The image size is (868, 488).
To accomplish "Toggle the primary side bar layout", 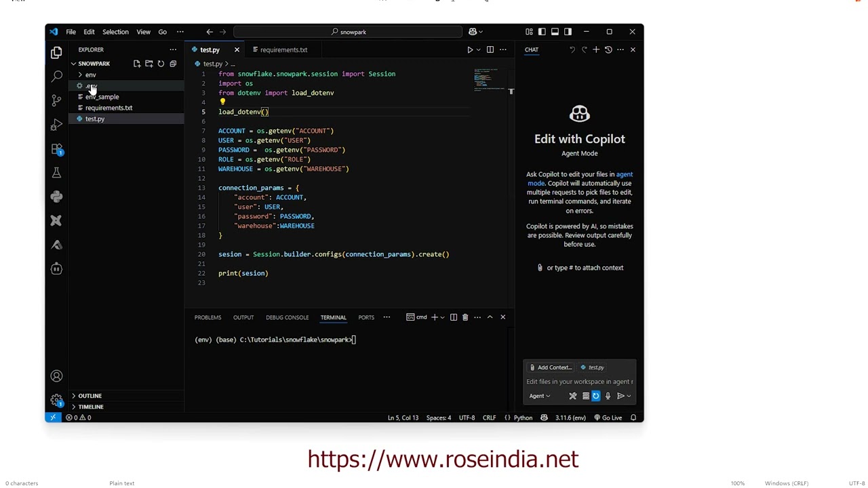I will pos(542,32).
